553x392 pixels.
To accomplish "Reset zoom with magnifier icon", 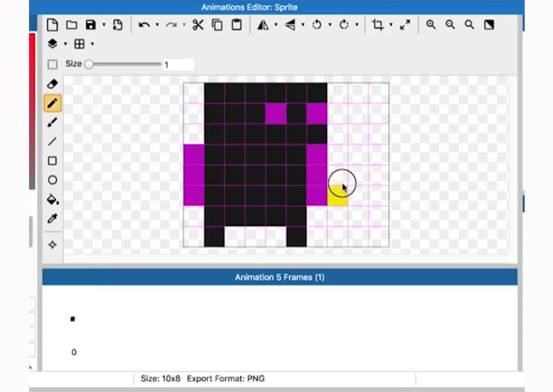I will coord(470,25).
